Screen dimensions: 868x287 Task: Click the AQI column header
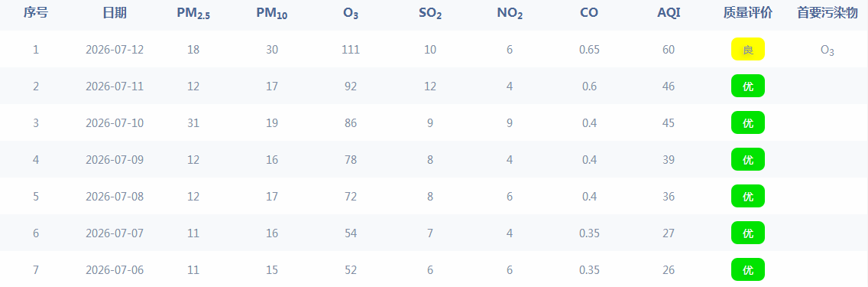click(668, 13)
